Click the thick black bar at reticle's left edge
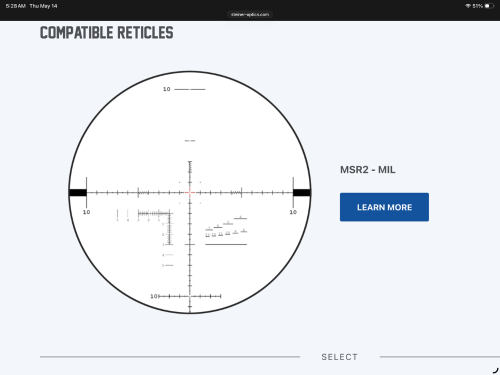This screenshot has height=375, width=500. [x=78, y=193]
